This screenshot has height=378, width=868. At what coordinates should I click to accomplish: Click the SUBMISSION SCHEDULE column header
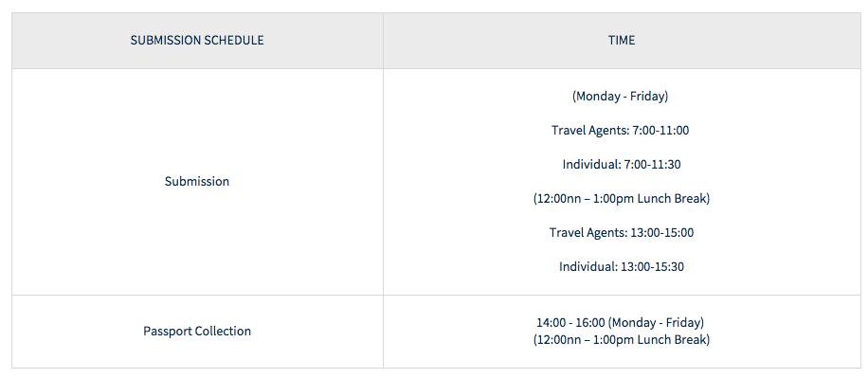coord(197,41)
